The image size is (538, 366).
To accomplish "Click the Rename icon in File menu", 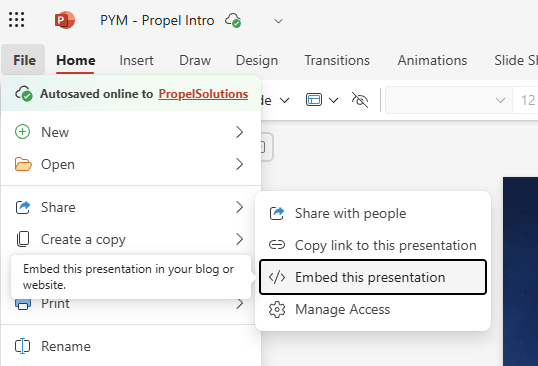I will click(23, 346).
